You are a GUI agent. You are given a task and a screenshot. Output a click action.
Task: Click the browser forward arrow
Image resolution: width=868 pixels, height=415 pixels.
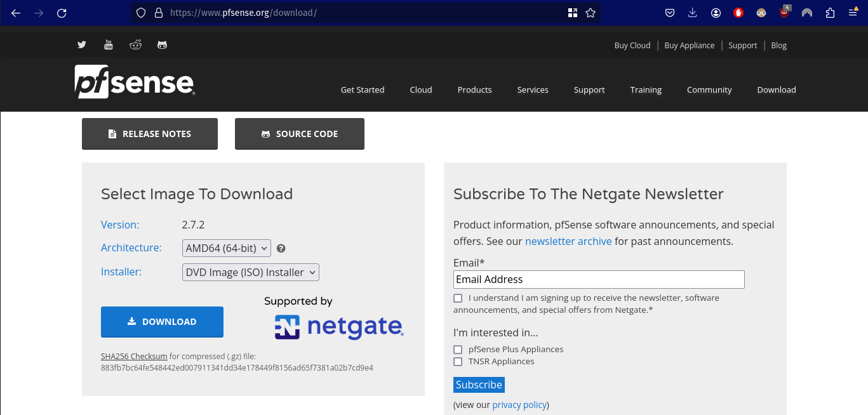39,13
